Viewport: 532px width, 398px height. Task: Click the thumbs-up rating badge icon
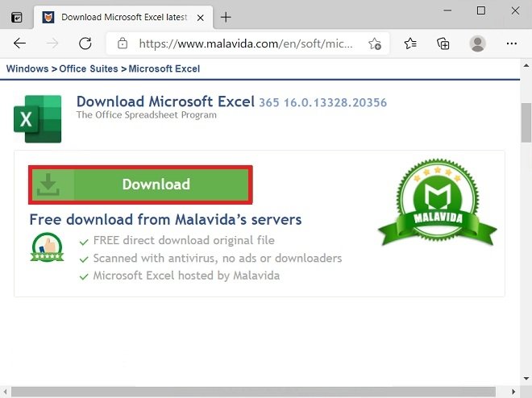click(48, 247)
